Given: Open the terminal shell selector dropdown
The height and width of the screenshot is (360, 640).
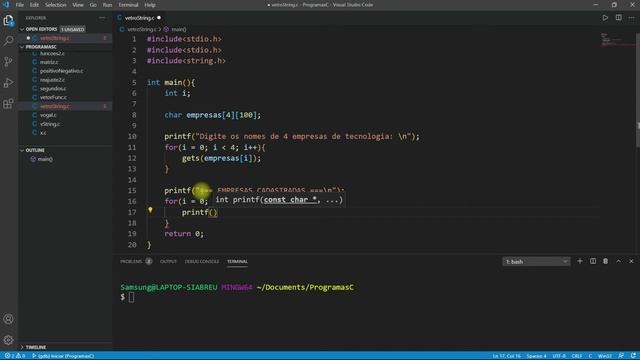Looking at the screenshot, I should pos(536,262).
